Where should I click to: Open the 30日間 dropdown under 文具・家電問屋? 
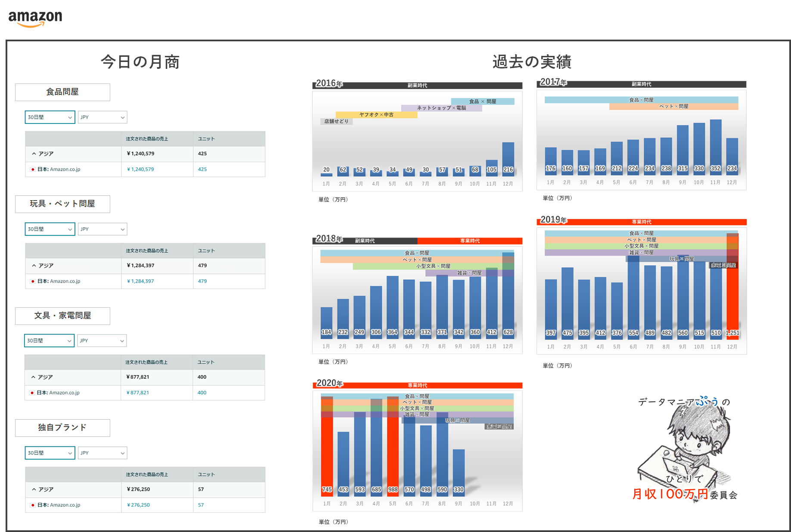[50, 340]
